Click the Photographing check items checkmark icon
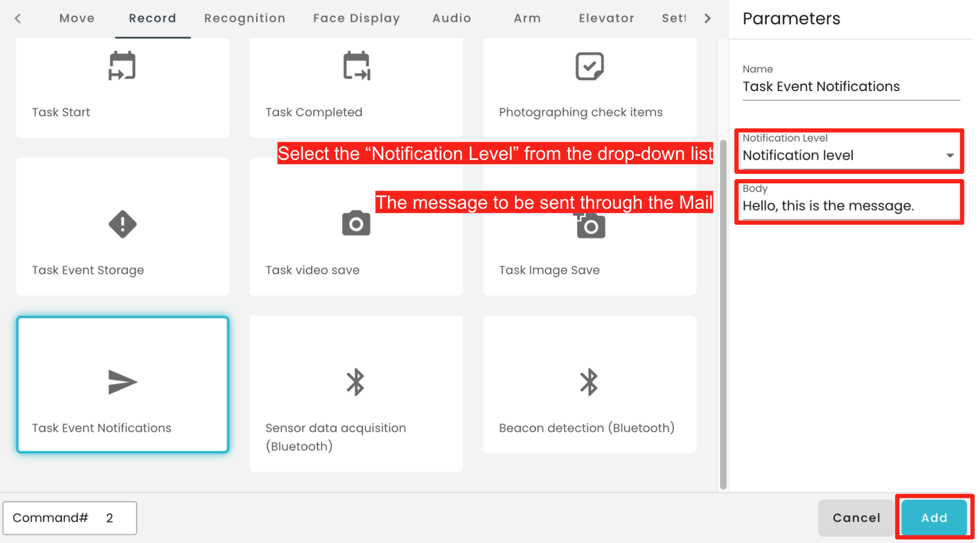980x543 pixels. coord(589,66)
